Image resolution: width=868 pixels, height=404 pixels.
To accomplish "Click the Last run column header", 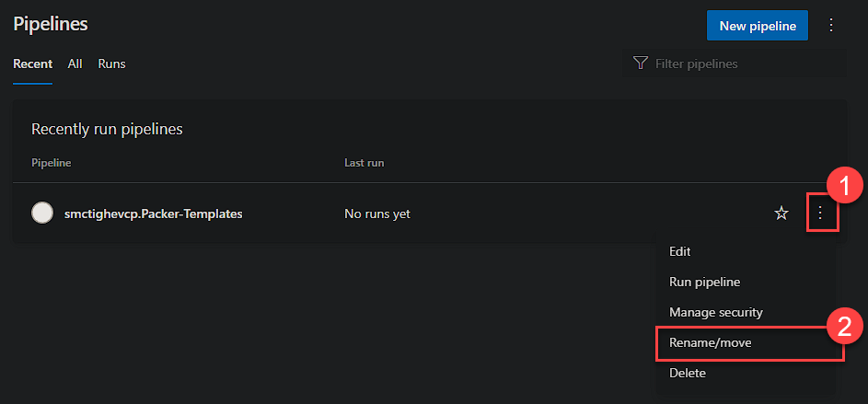I will 364,163.
